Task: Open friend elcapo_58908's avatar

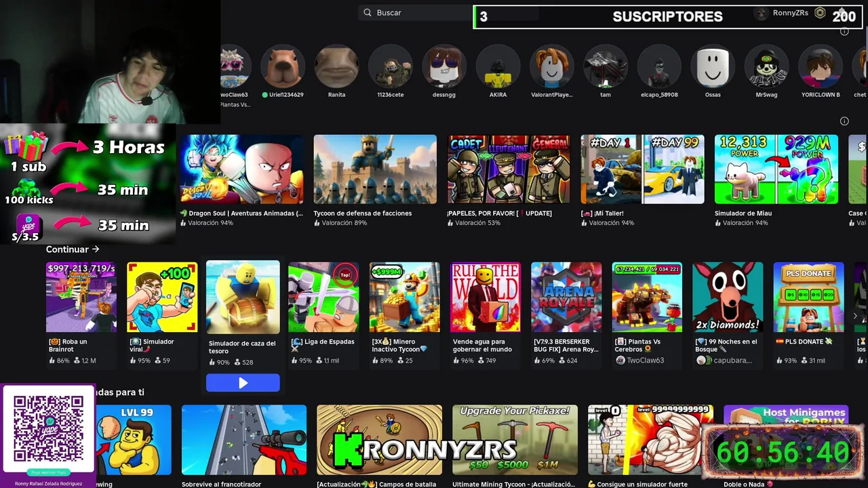Action: pos(659,66)
